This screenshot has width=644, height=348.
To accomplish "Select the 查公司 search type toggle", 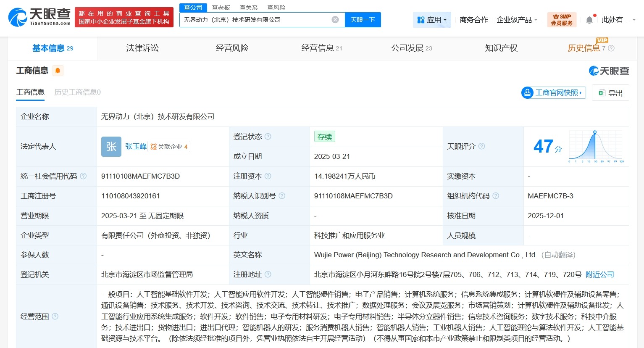I will point(193,7).
